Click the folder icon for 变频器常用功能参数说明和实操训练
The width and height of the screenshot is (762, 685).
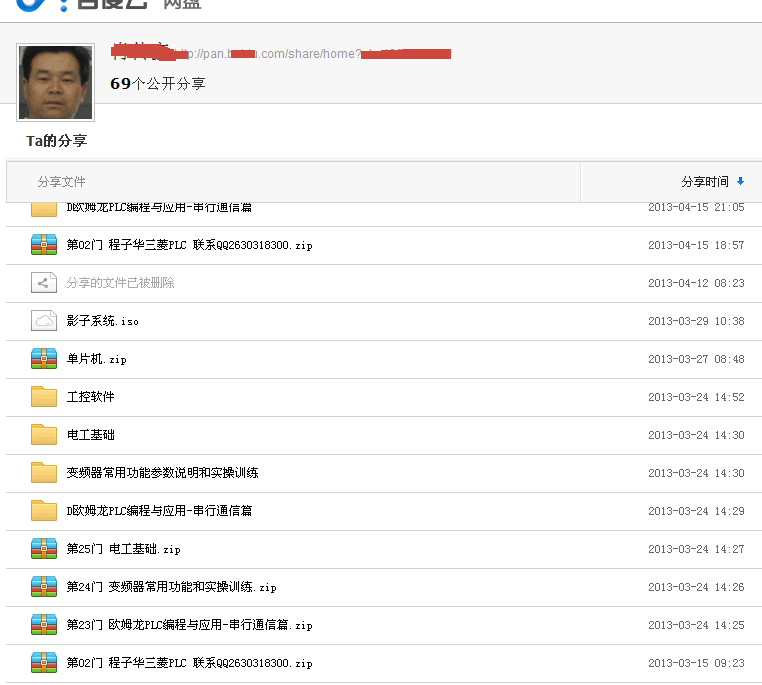[x=44, y=473]
